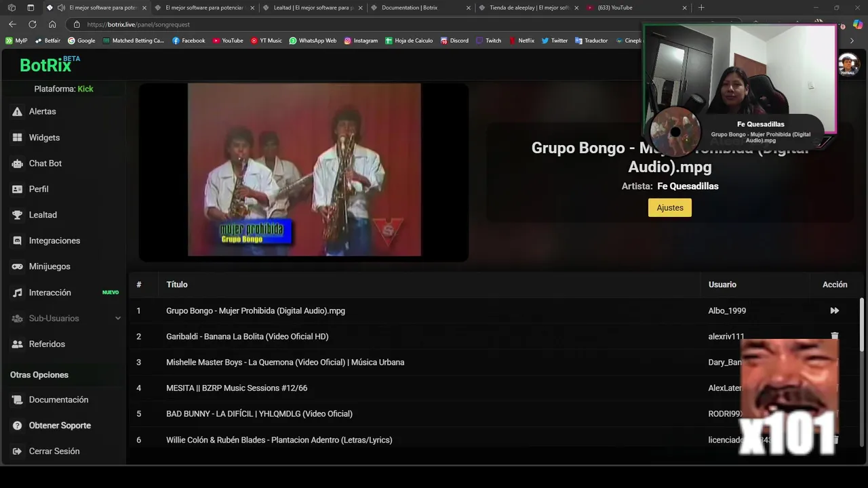This screenshot has height=488, width=868.
Task: Click the Interacción music note icon
Action: [x=17, y=293]
